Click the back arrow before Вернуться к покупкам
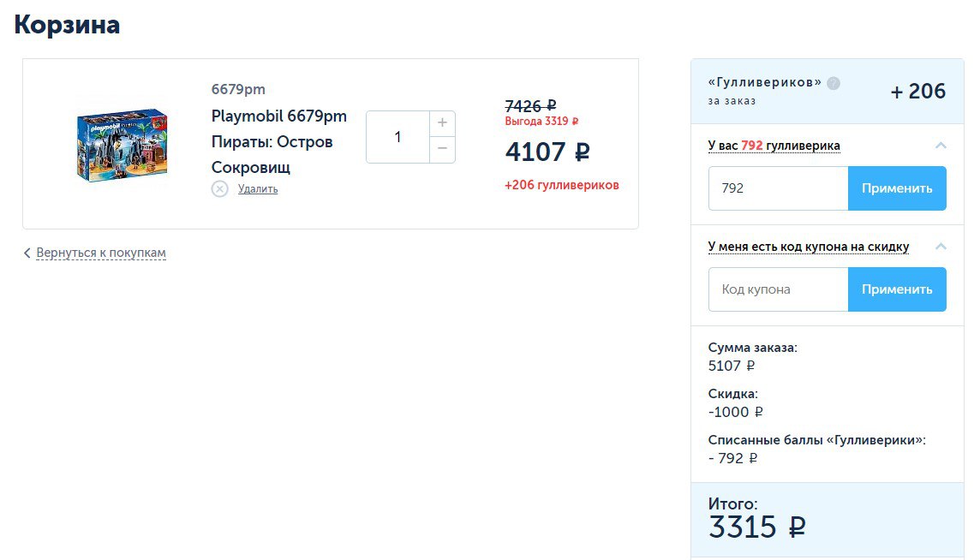This screenshot has height=560, width=980. (x=27, y=253)
